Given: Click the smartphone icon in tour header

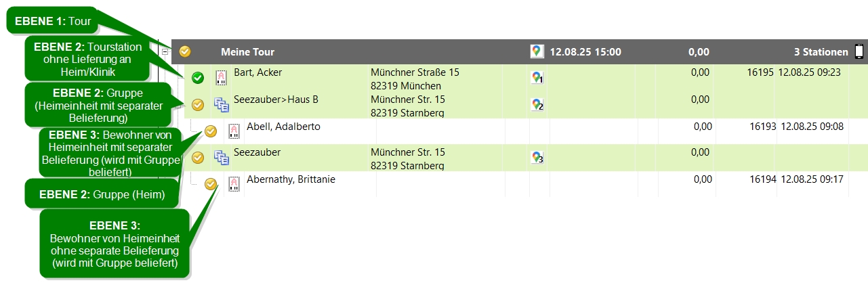Looking at the screenshot, I should pos(859,51).
